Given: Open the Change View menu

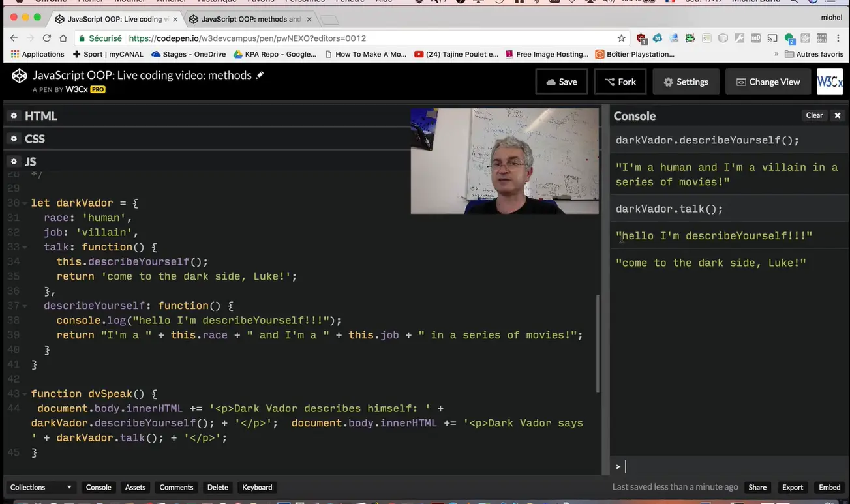Looking at the screenshot, I should click(x=768, y=82).
